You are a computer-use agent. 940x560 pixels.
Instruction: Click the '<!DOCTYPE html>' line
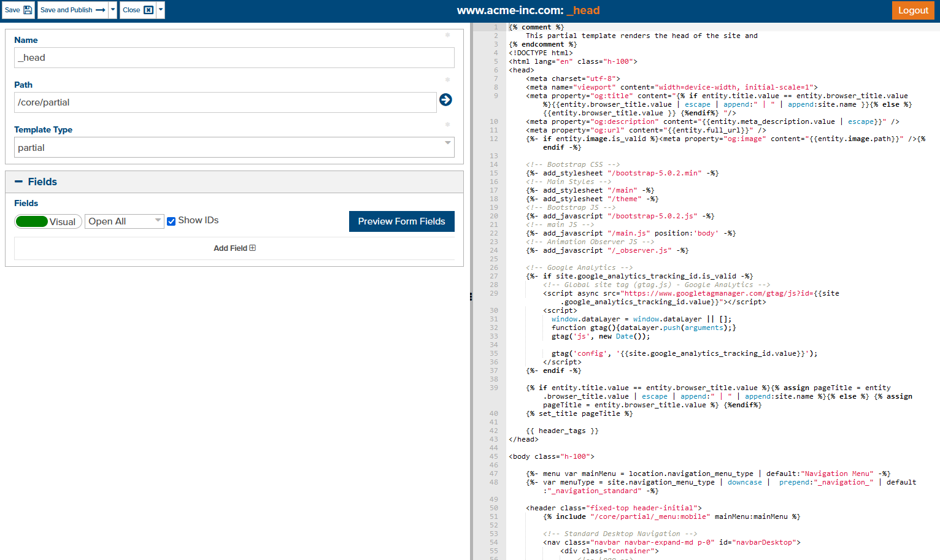tap(541, 53)
